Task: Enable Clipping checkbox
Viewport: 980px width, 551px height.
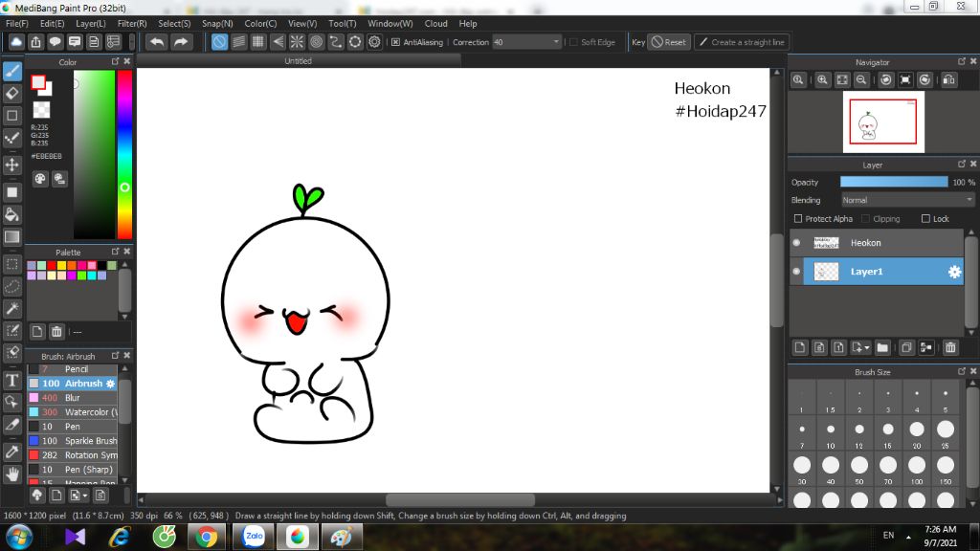Action: point(865,219)
